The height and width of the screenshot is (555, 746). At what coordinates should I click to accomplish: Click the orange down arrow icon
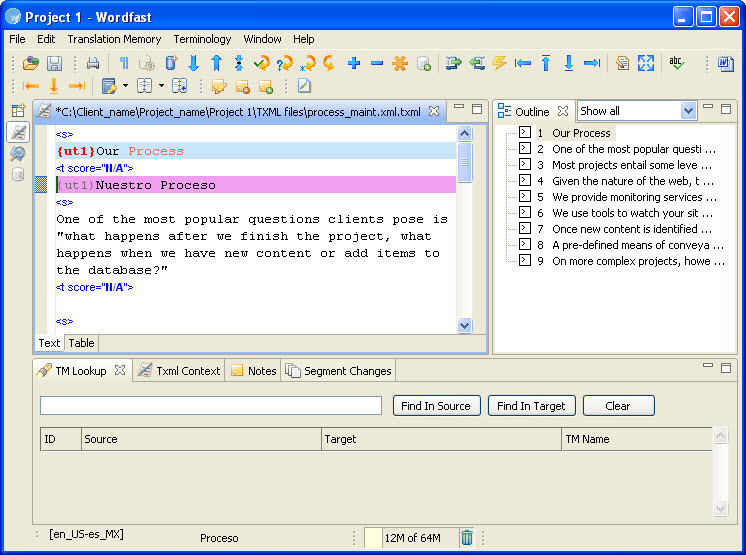tap(54, 86)
